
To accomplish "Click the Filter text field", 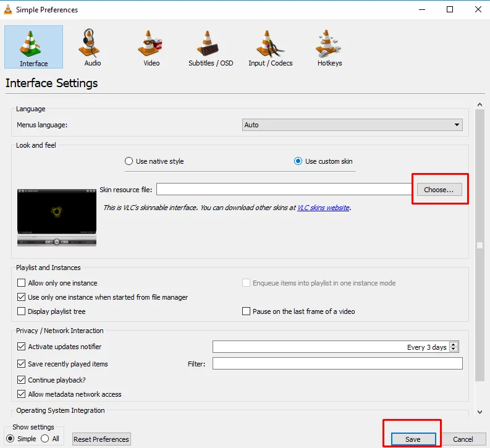I will click(x=337, y=363).
